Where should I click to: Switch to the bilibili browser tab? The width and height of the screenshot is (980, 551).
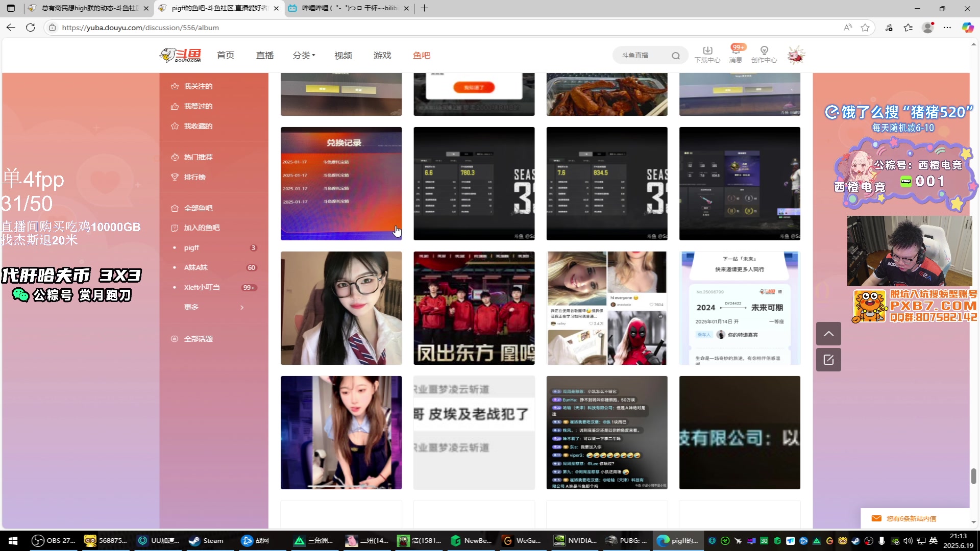point(349,8)
